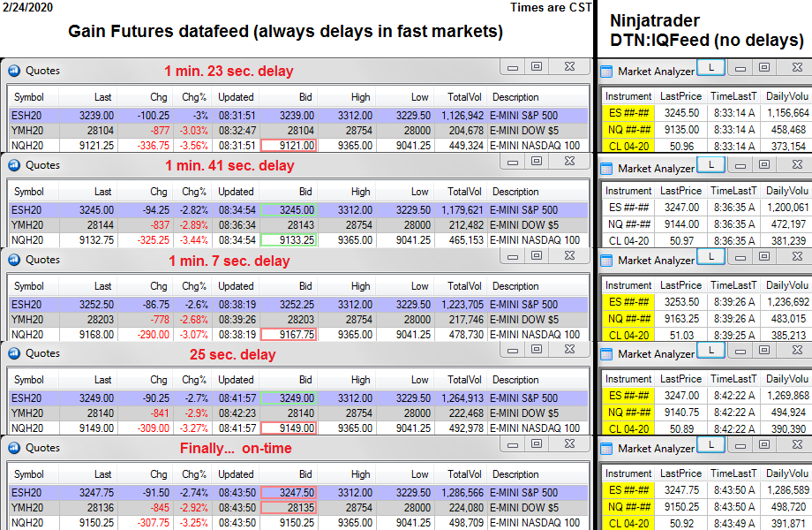
Task: Click DailyVolu header in the 8:39:26 Market Analyzer
Action: coord(786,285)
